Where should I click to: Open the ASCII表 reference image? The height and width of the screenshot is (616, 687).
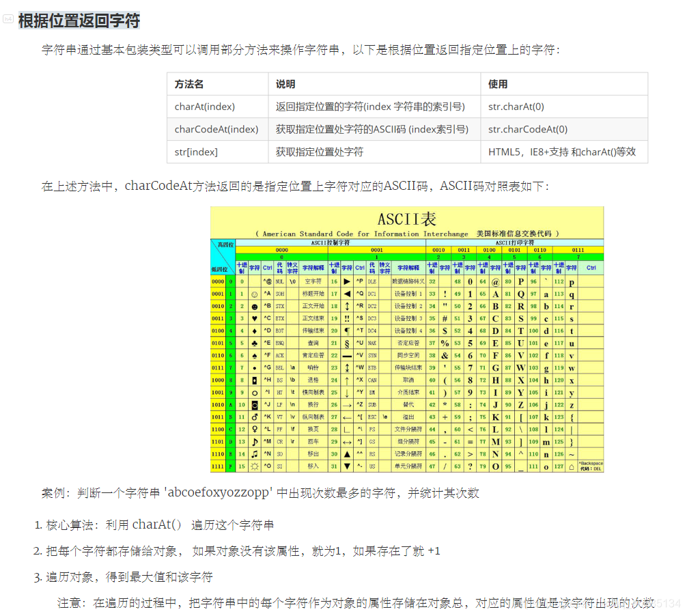[x=407, y=339]
